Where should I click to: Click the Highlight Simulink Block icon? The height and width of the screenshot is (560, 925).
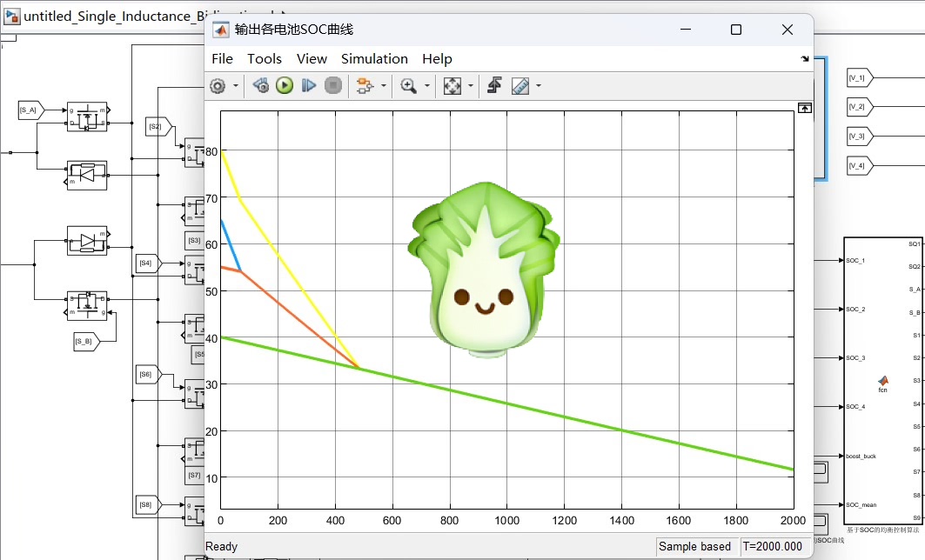[x=365, y=86]
